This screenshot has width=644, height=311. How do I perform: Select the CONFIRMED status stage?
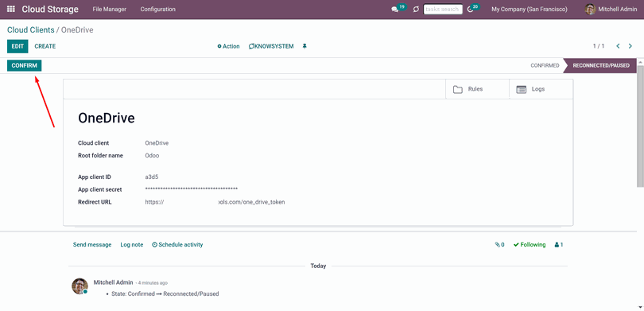tap(545, 66)
